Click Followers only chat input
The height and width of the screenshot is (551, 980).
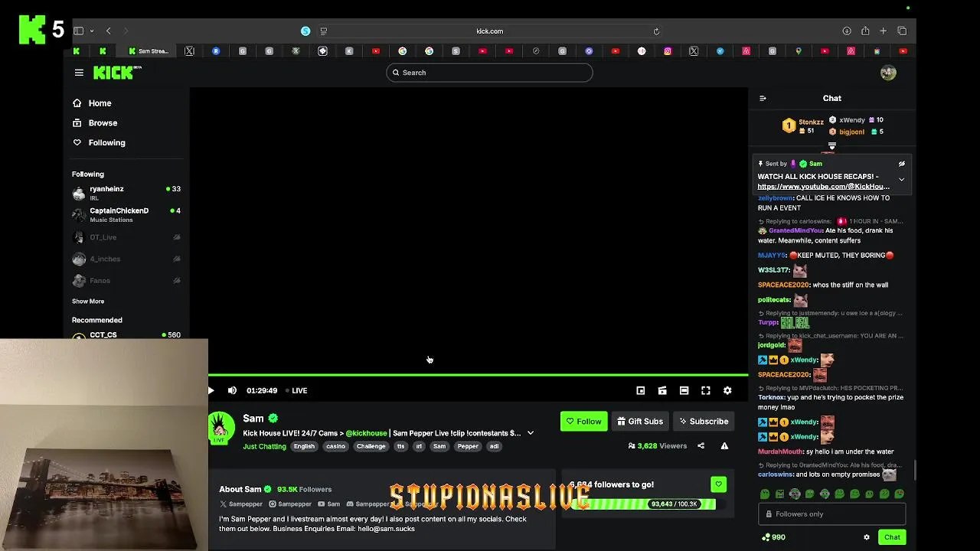(x=831, y=514)
